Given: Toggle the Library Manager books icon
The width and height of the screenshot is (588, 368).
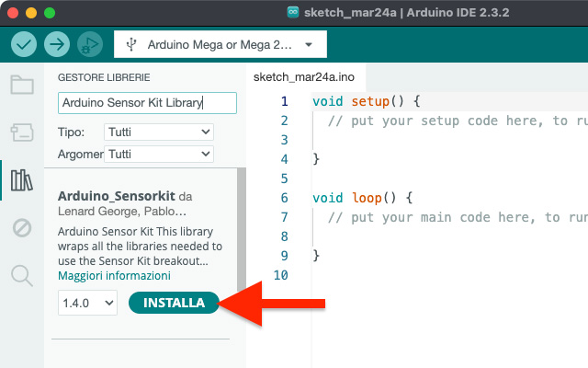Looking at the screenshot, I should (22, 179).
